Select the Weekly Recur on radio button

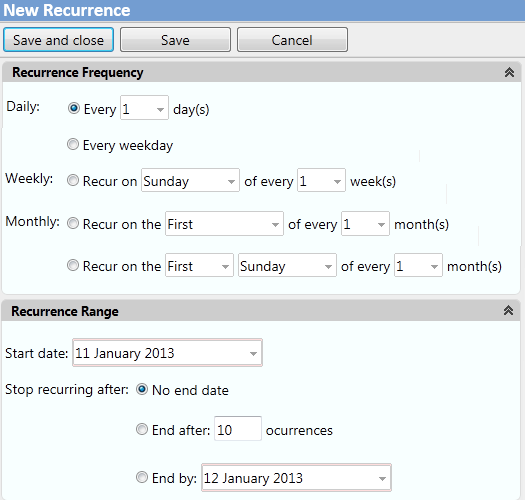73,180
